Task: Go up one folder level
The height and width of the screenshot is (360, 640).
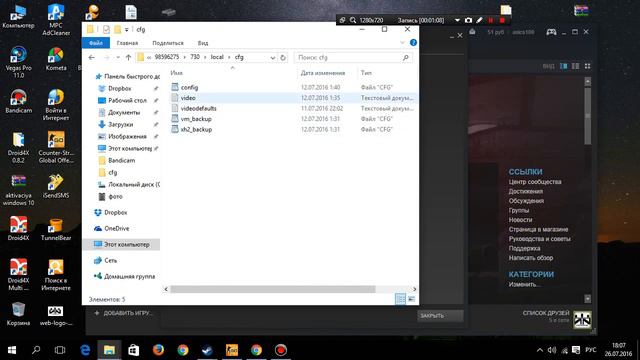Action: [x=128, y=58]
